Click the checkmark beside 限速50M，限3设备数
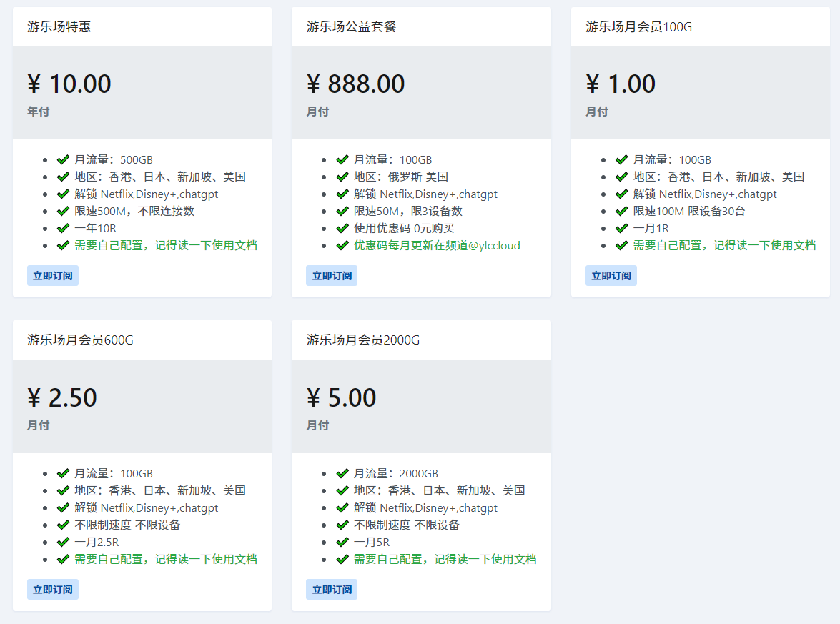 click(342, 211)
